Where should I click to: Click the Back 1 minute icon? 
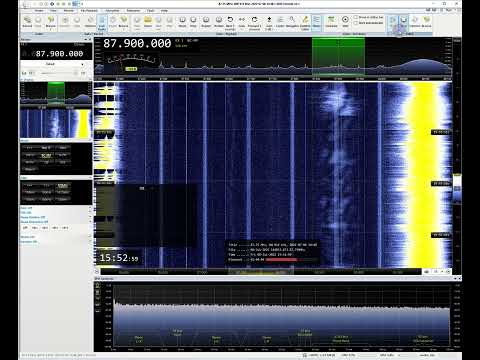pyautogui.click(x=230, y=22)
